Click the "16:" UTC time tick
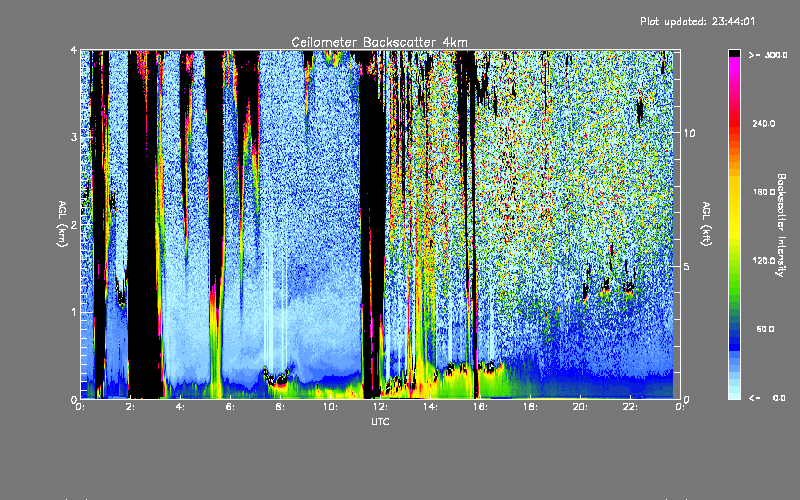 pos(480,407)
